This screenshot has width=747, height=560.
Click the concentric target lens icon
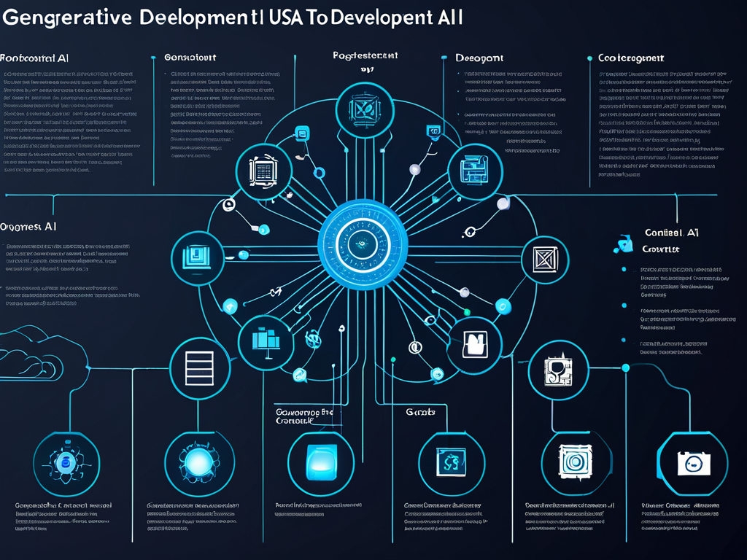click(x=570, y=462)
